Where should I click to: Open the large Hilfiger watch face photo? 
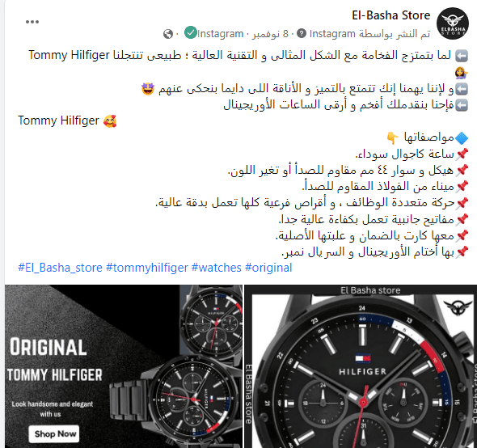click(361, 366)
